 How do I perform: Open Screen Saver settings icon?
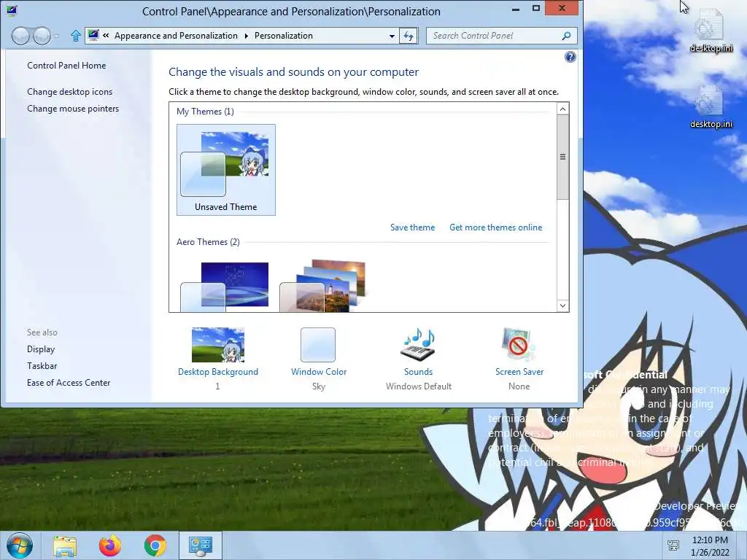519,345
